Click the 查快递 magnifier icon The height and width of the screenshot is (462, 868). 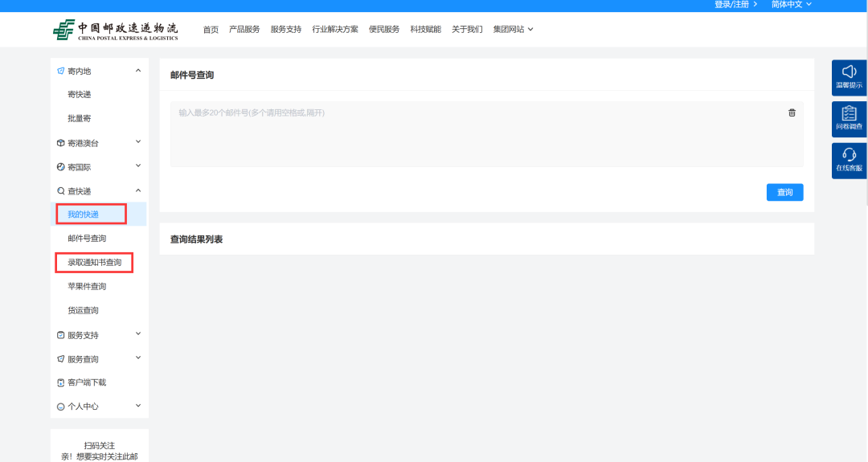coord(61,191)
